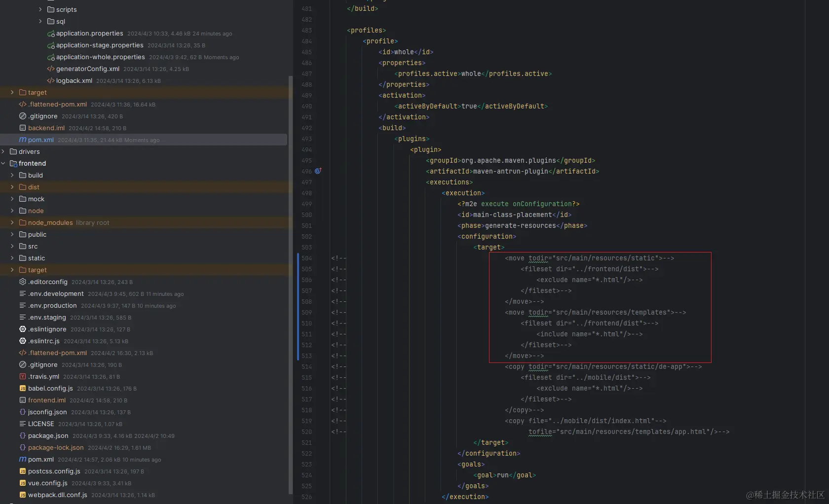Image resolution: width=829 pixels, height=504 pixels.
Task: Expand the sql folder
Action: pos(40,22)
